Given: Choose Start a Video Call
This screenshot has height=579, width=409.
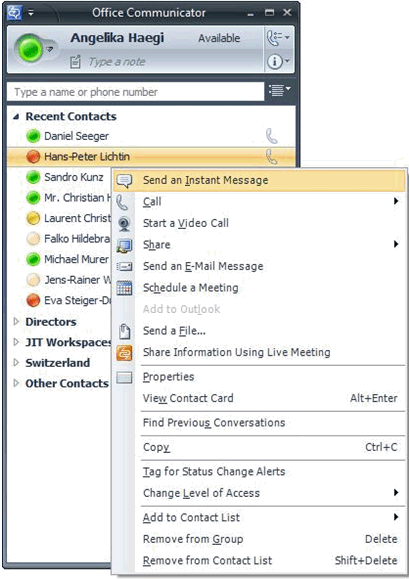Looking at the screenshot, I should tap(259, 223).
